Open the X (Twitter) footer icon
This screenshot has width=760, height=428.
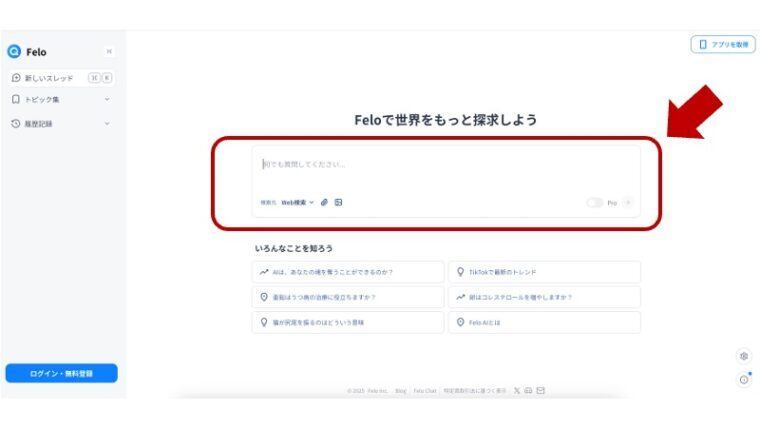tap(517, 391)
